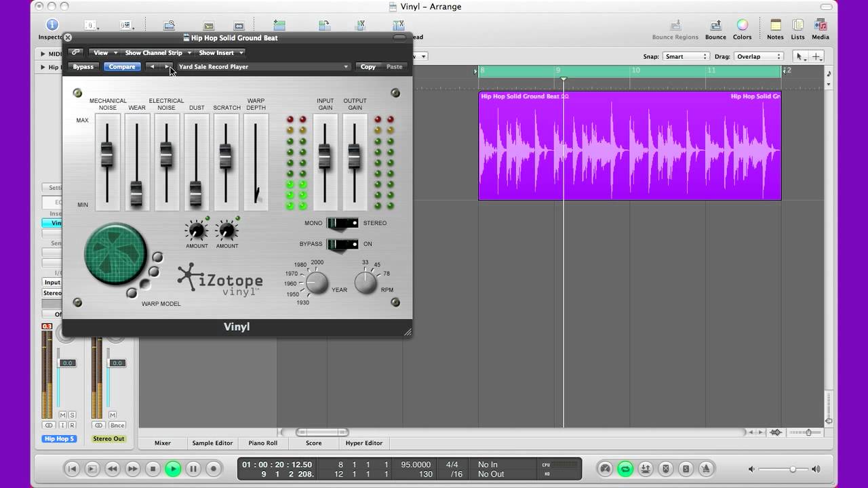Open the Snap Smart dropdown
Screen dimensions: 868x488
[686, 56]
